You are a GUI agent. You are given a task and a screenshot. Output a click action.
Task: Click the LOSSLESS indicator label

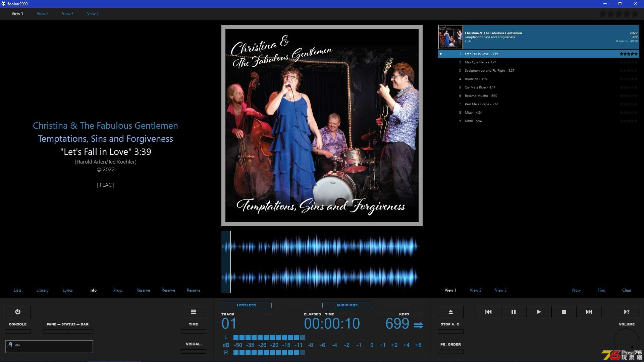coord(247,305)
